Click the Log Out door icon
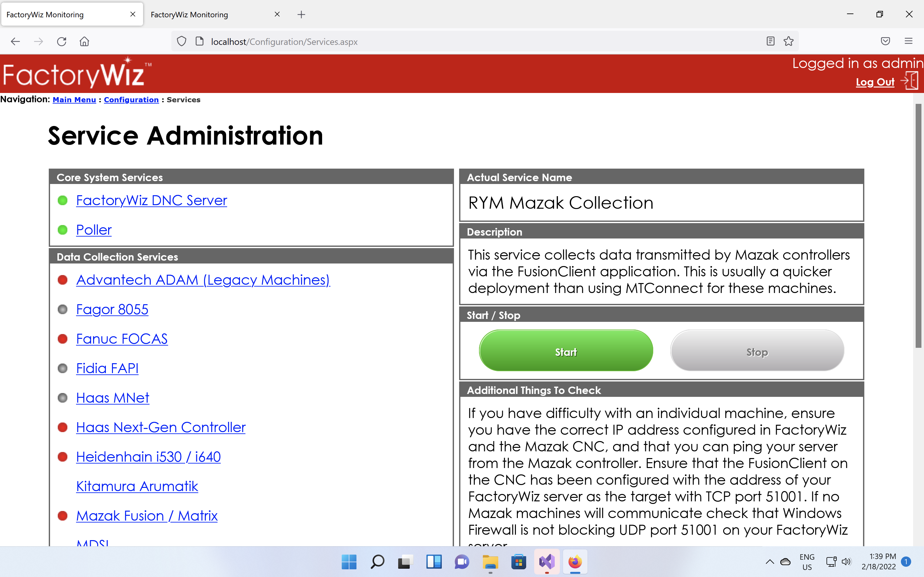Image resolution: width=924 pixels, height=577 pixels. tap(910, 81)
